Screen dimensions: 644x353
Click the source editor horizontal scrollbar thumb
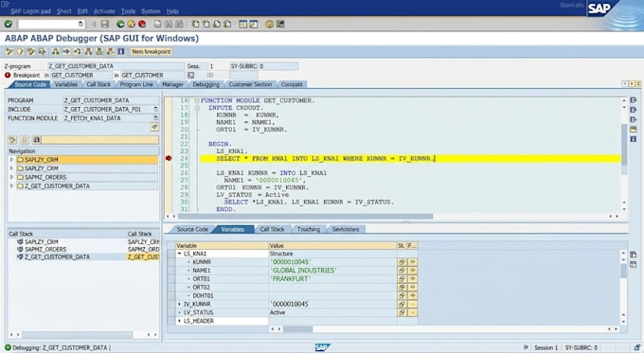[x=305, y=216]
